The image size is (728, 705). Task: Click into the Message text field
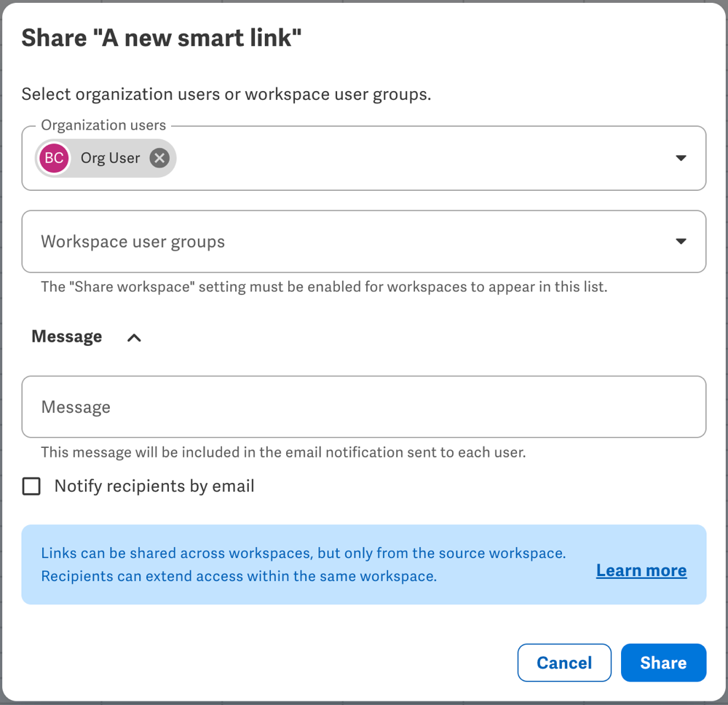tap(364, 406)
